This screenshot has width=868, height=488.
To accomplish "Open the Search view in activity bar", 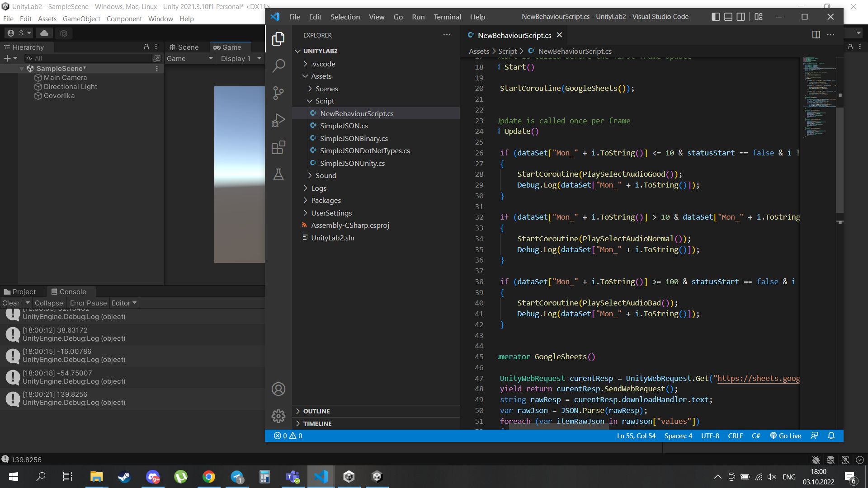I will click(x=278, y=66).
